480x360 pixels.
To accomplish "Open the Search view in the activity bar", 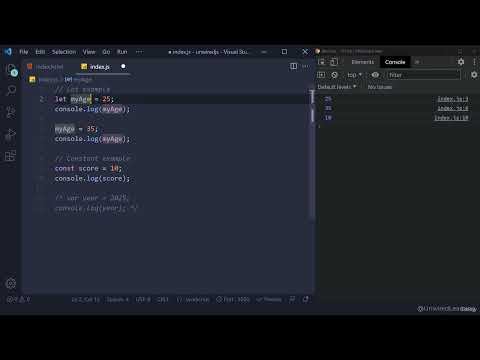I will 11,91.
